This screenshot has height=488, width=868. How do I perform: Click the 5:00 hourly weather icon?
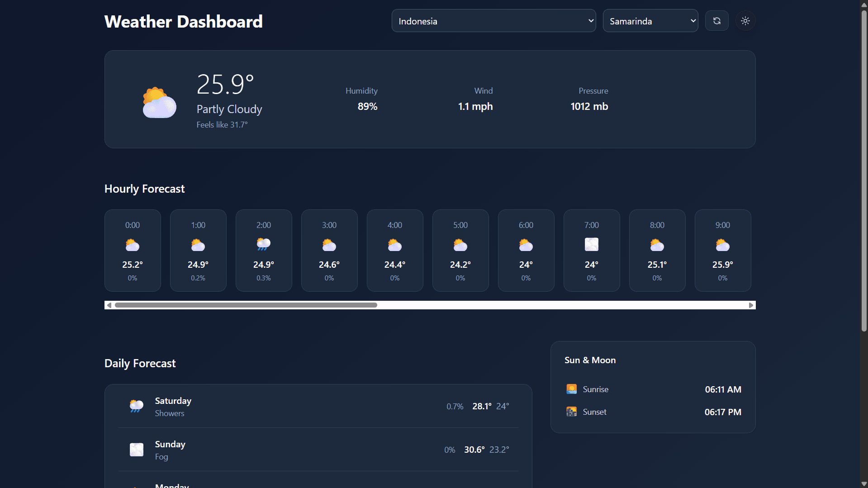click(x=460, y=245)
